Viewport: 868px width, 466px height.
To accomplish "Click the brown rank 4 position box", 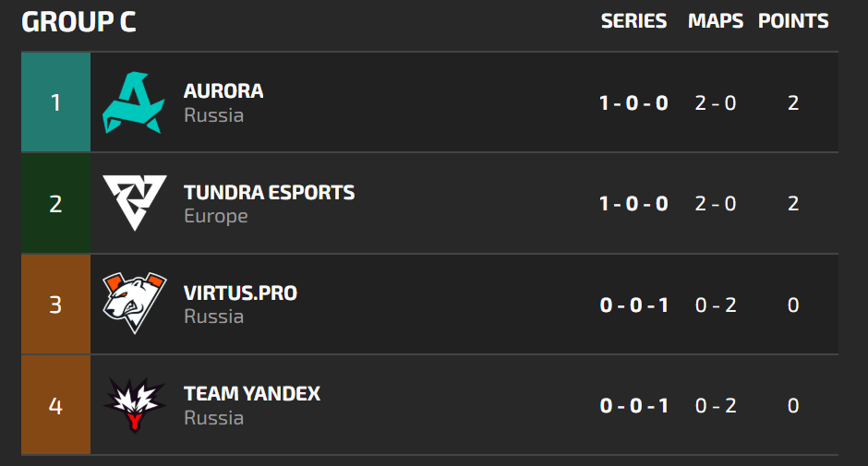I will [x=55, y=405].
